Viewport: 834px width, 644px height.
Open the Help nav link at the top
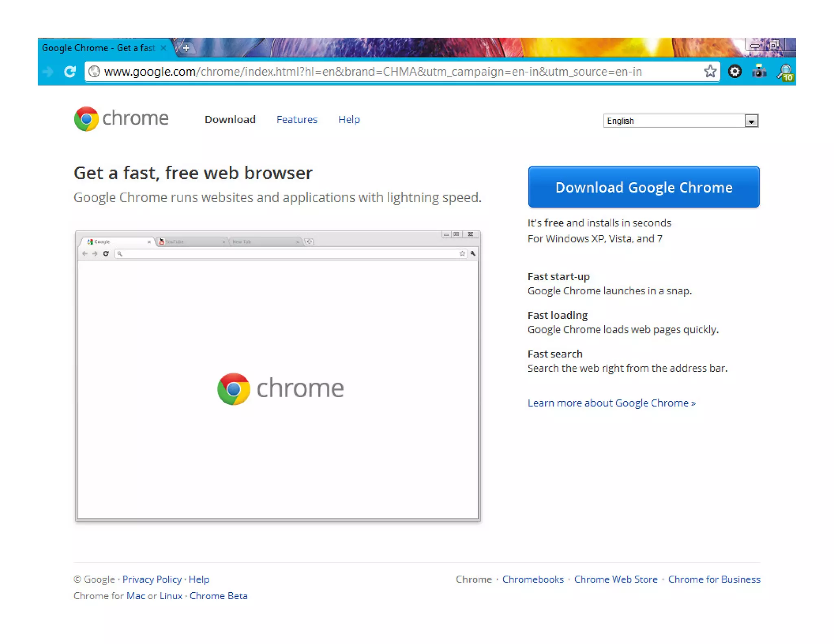click(x=349, y=120)
